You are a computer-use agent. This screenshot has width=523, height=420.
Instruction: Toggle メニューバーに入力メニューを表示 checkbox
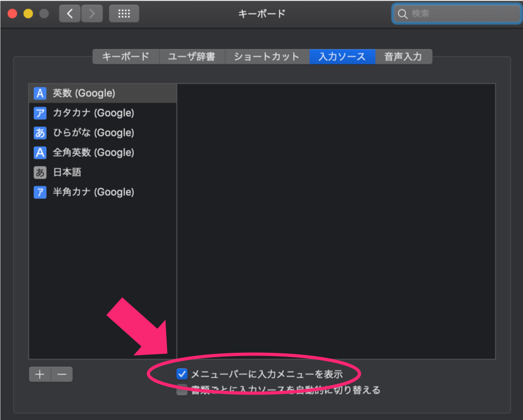182,373
